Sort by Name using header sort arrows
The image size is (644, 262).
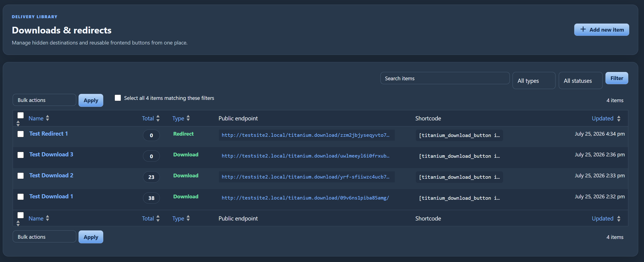[x=48, y=118]
